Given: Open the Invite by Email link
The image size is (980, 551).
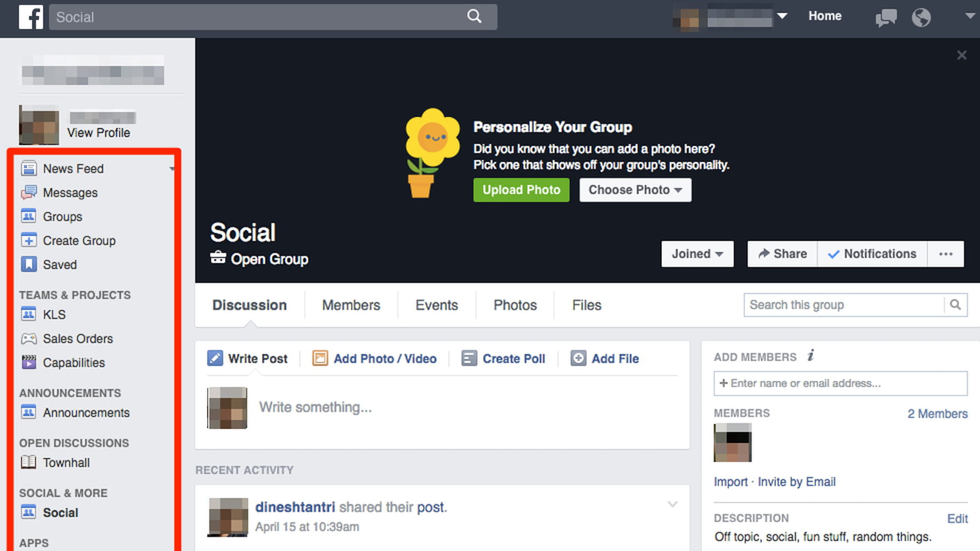Looking at the screenshot, I should point(796,482).
